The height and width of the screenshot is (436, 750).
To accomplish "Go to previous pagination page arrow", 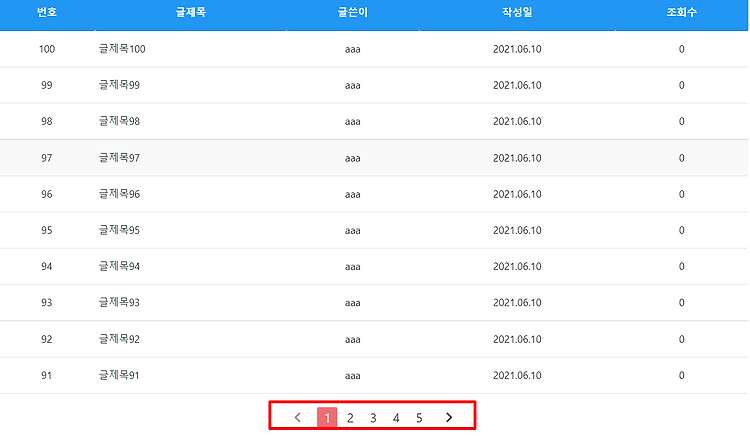I will (298, 417).
